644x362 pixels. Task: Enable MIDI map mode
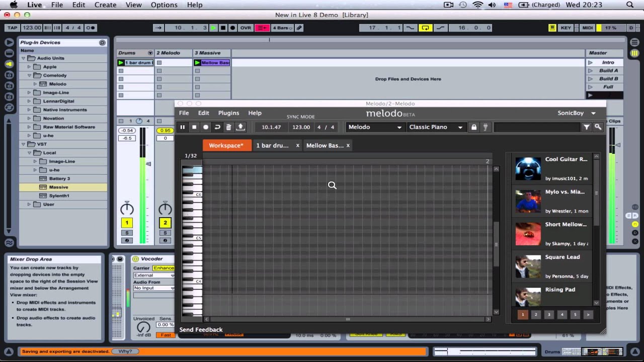coord(587,28)
